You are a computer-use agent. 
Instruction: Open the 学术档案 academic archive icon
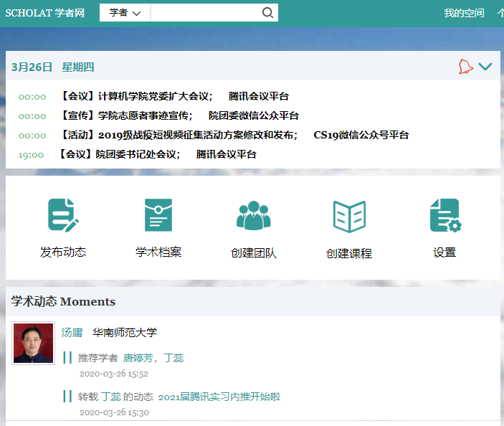[158, 216]
